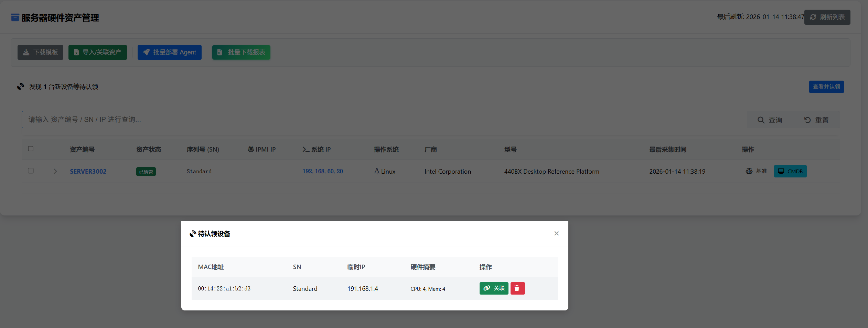The width and height of the screenshot is (868, 328).
Task: Click the 待认领设备 modal title
Action: (x=213, y=233)
